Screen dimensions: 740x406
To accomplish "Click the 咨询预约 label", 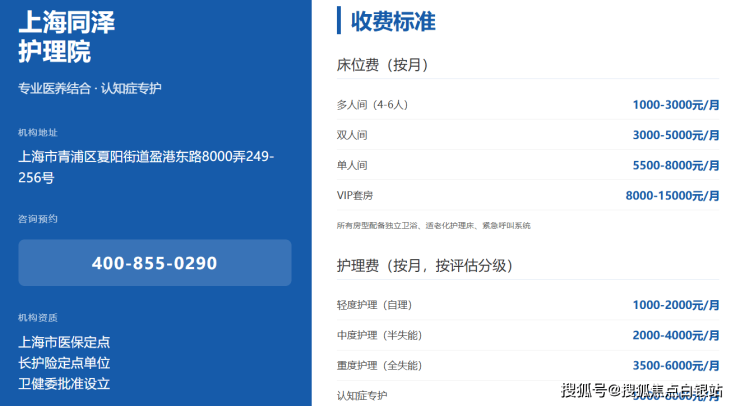I will (38, 219).
